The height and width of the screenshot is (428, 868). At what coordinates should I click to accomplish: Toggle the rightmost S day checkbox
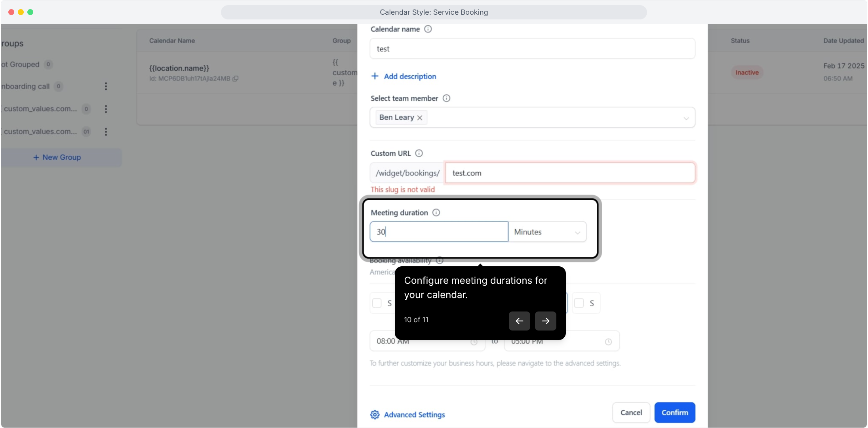tap(579, 303)
